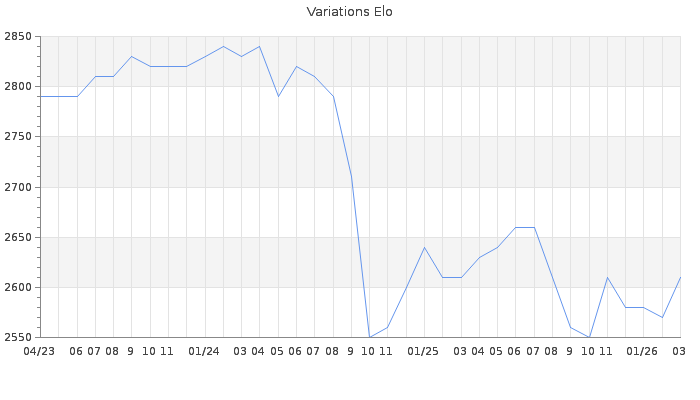This screenshot has width=700, height=400.
Task: Click the 01/25 x-axis date label
Action: pos(423,351)
